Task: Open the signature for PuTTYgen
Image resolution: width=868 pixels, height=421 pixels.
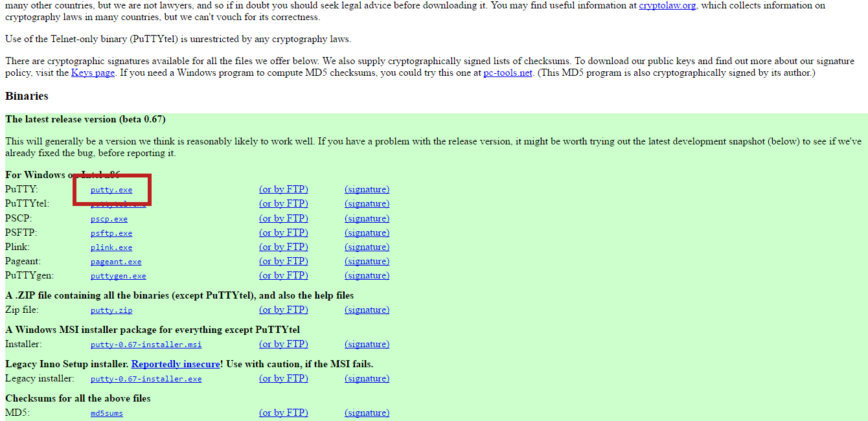Action: point(367,275)
